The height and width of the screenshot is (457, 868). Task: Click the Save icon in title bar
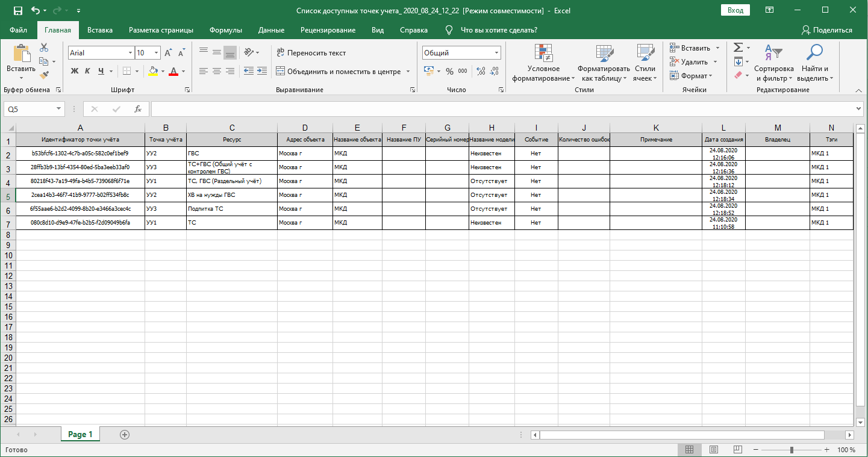click(18, 10)
